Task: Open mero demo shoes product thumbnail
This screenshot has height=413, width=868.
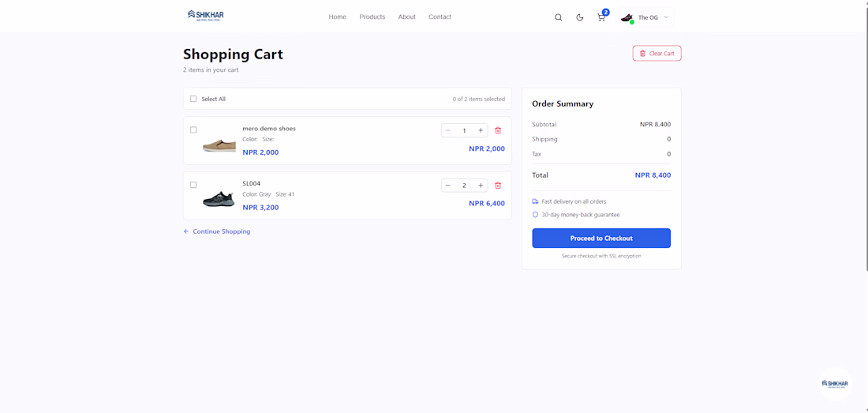Action: click(x=219, y=145)
